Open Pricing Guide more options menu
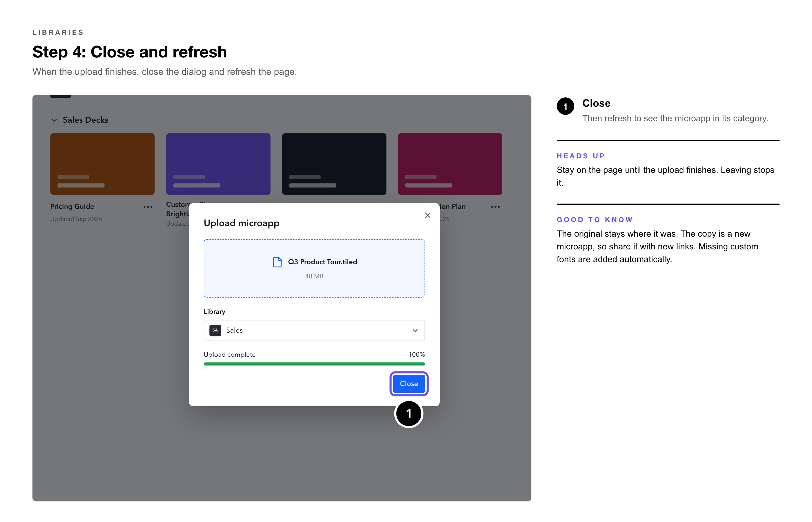Viewport: 812px width, 522px height. 148,207
